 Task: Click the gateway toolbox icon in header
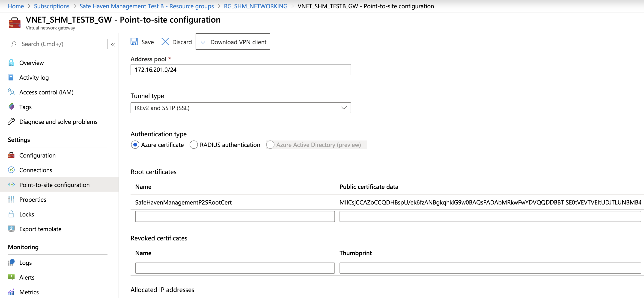click(x=15, y=23)
